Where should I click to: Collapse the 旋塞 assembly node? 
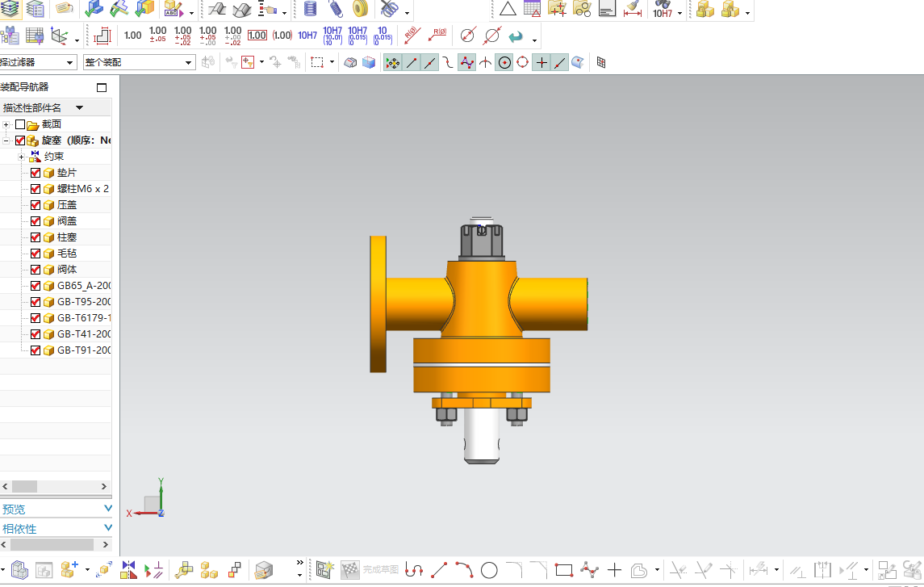point(6,140)
